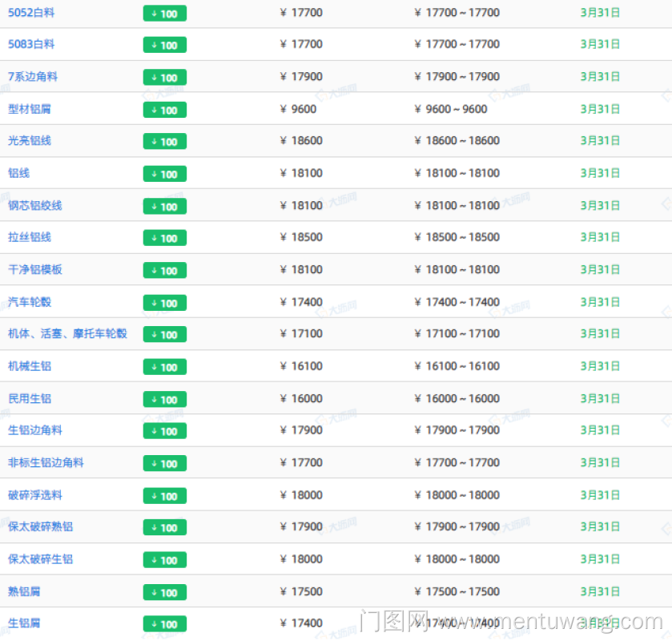The width and height of the screenshot is (672, 641).
Task: Click the ↓100 badge in 生铝屑 row
Action: [164, 624]
